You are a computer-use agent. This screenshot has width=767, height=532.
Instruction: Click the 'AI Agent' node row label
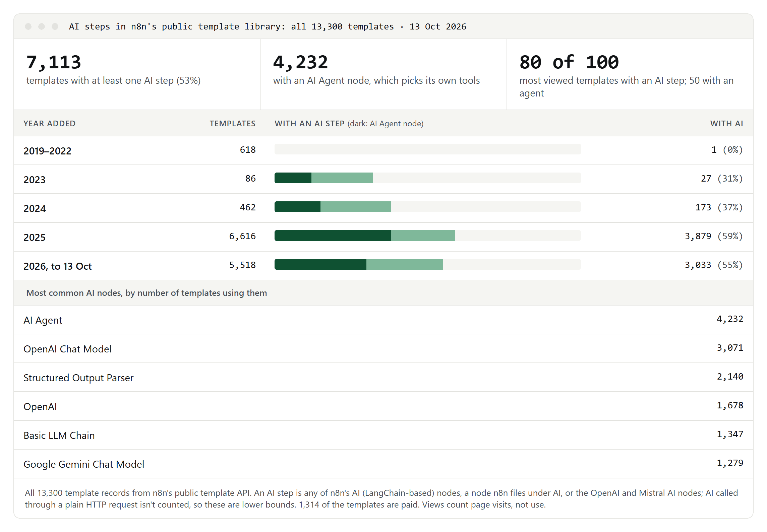[x=43, y=320]
